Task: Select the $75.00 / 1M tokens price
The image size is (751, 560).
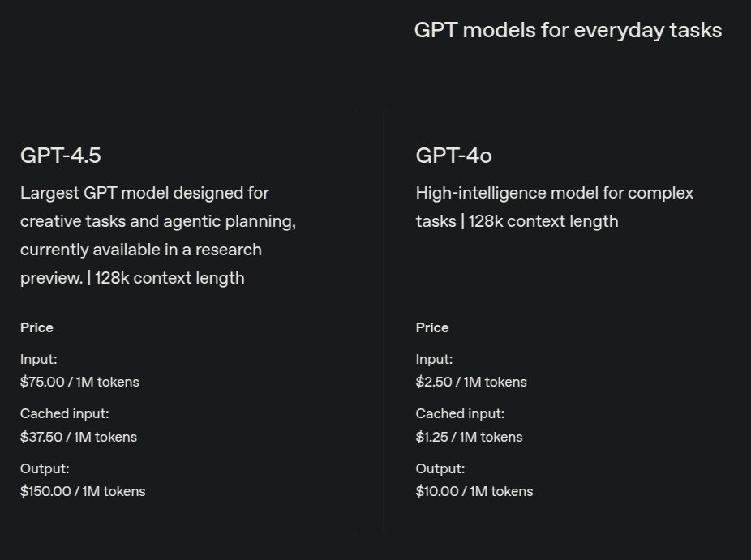Action: 79,382
